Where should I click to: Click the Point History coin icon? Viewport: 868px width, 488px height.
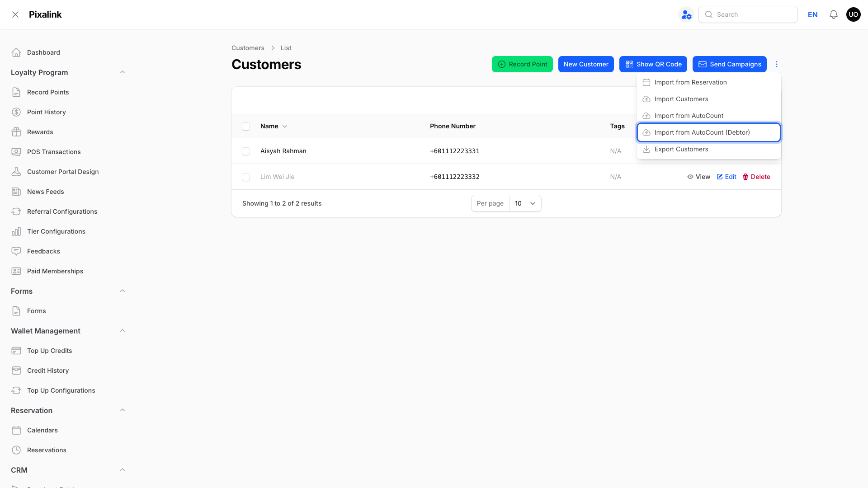pos(16,112)
